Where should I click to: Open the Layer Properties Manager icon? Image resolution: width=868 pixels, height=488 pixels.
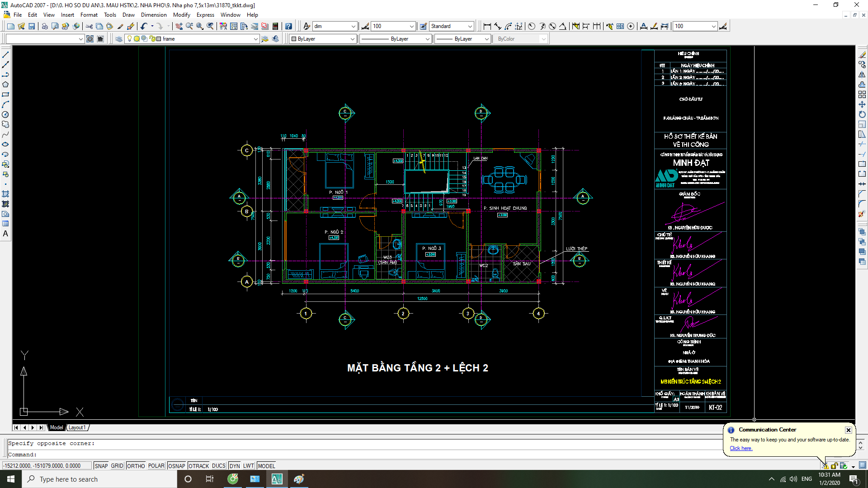119,39
